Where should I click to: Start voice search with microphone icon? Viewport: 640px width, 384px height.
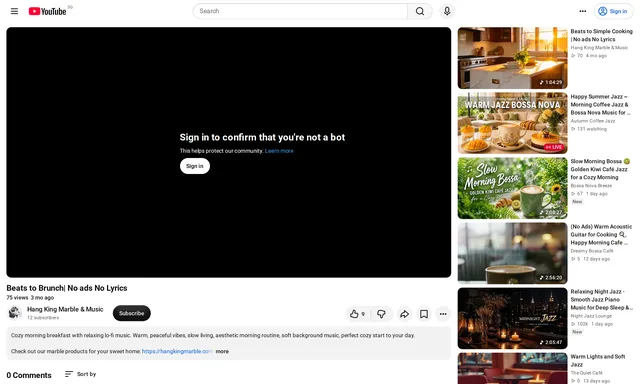click(x=447, y=11)
